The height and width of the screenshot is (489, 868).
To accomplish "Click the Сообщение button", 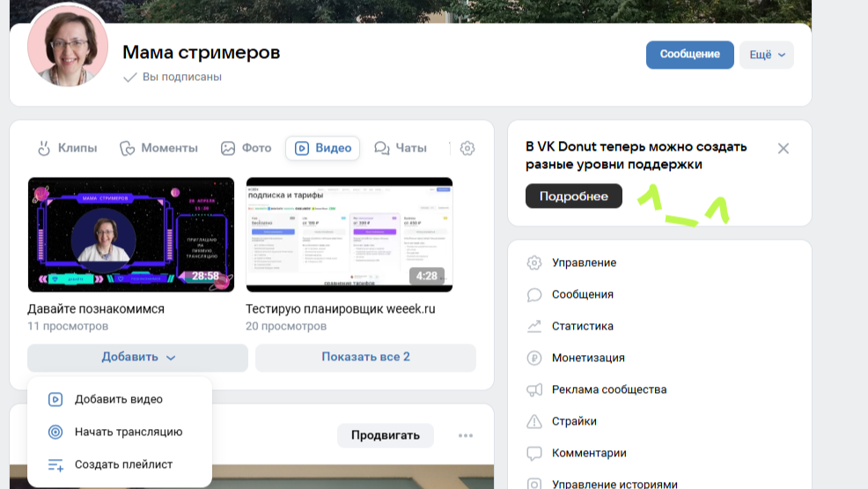I will pyautogui.click(x=690, y=55).
